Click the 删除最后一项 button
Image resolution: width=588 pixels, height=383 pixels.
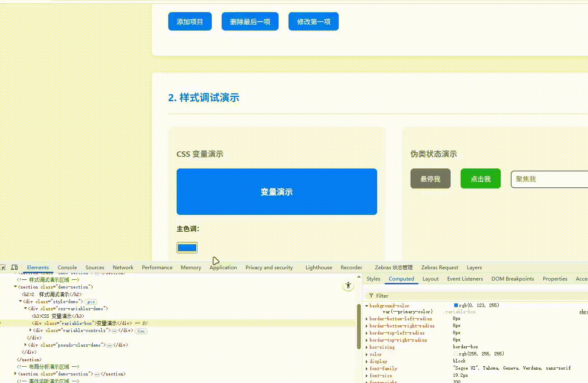coord(250,21)
